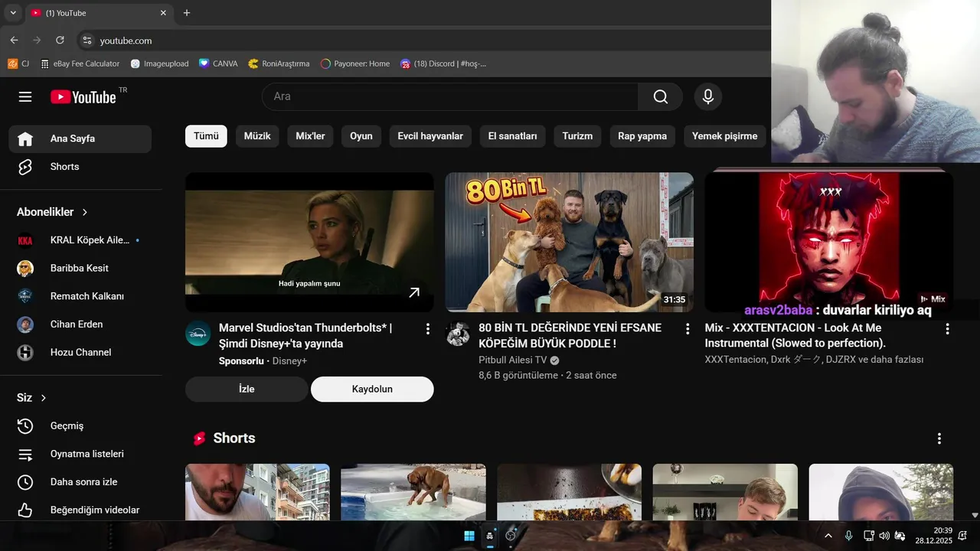Close the YouTube browser tab
The width and height of the screenshot is (980, 551).
163,13
